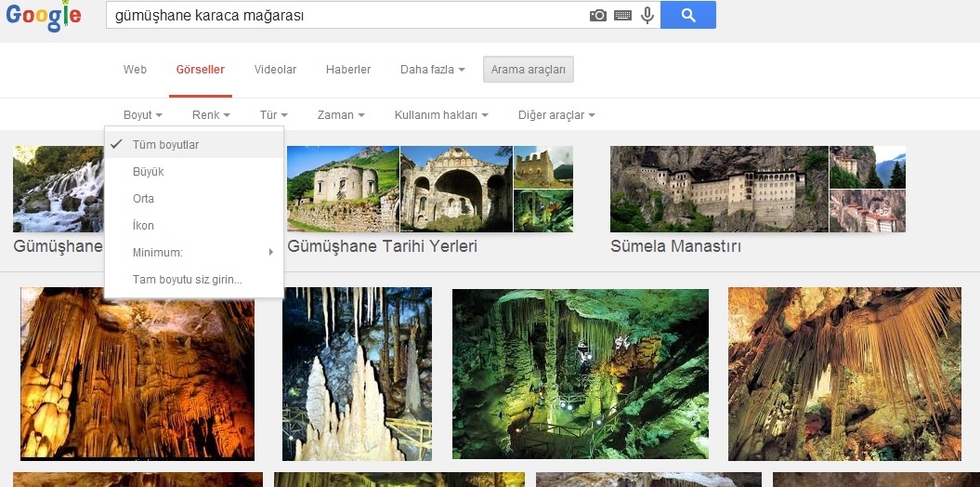The width and height of the screenshot is (980, 487).
Task: Choose Büyük size option
Action: [194, 171]
